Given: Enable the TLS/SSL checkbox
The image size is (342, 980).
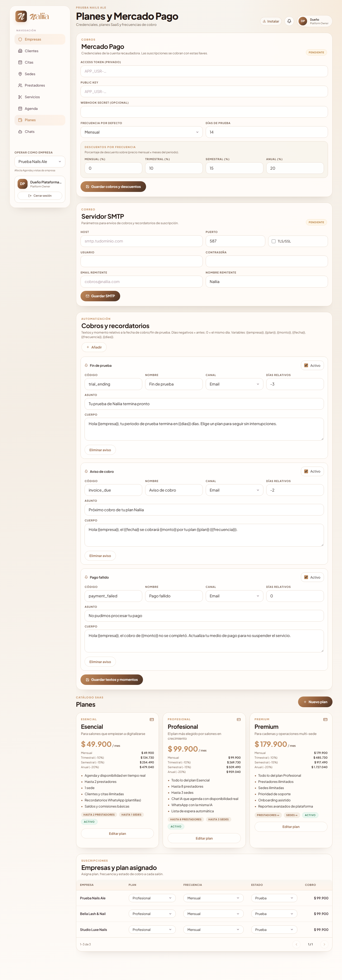Looking at the screenshot, I should [x=273, y=241].
